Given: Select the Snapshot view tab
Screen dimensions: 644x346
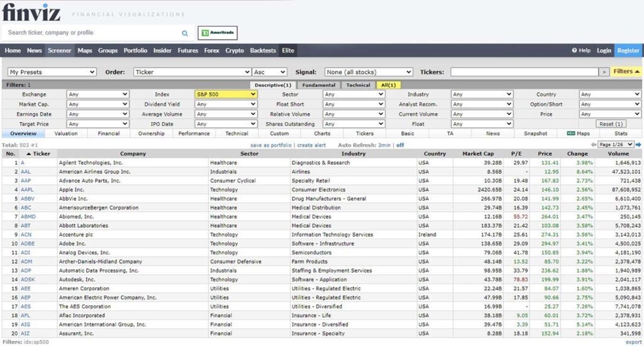Looking at the screenshot, I should coord(536,133).
